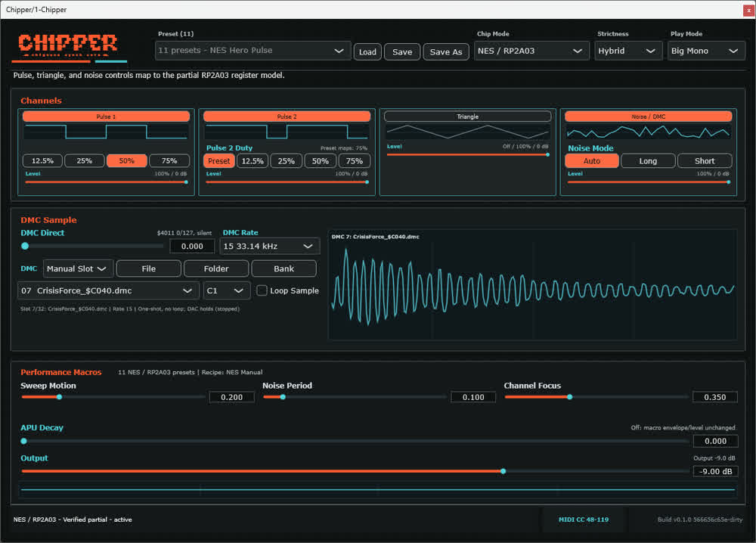This screenshot has width=756, height=543.
Task: Select 25% duty for Pulse 1
Action: pyautogui.click(x=85, y=160)
